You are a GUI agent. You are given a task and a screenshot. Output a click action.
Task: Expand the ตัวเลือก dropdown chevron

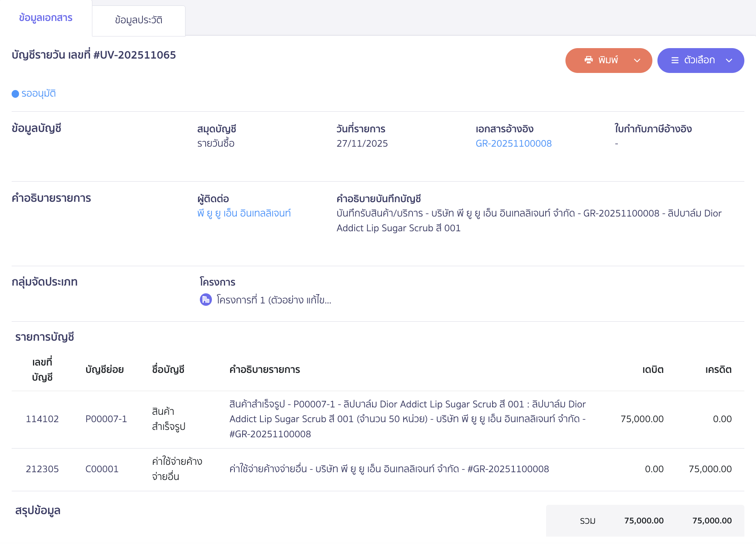pyautogui.click(x=728, y=60)
